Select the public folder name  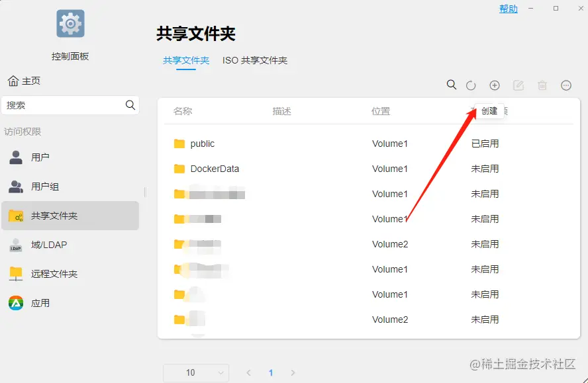[203, 144]
